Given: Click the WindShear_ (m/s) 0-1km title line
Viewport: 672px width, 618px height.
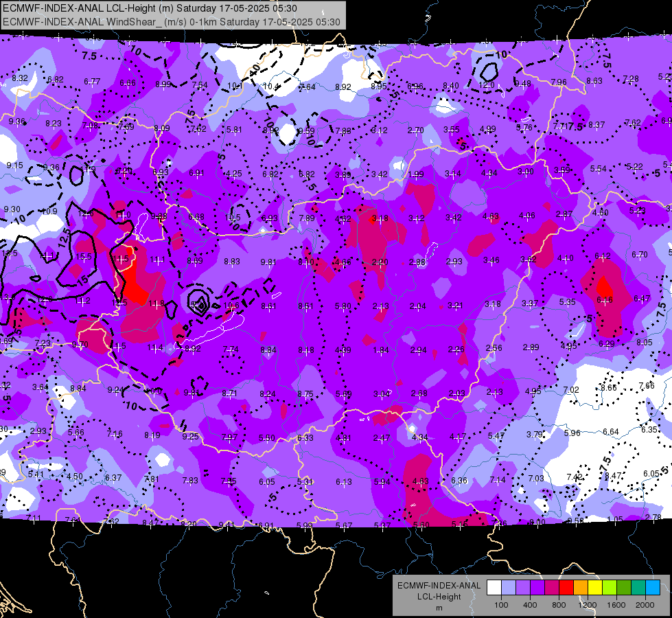Looking at the screenshot, I should pyautogui.click(x=172, y=22).
